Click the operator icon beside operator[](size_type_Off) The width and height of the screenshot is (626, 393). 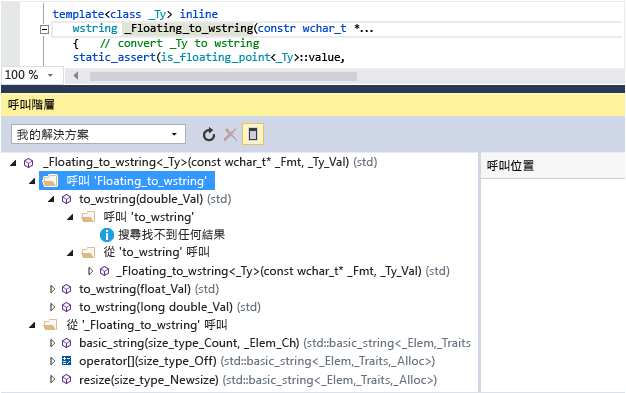67,361
